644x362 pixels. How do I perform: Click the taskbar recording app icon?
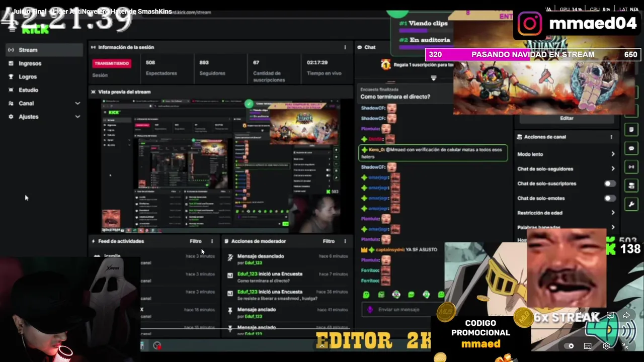click(157, 346)
